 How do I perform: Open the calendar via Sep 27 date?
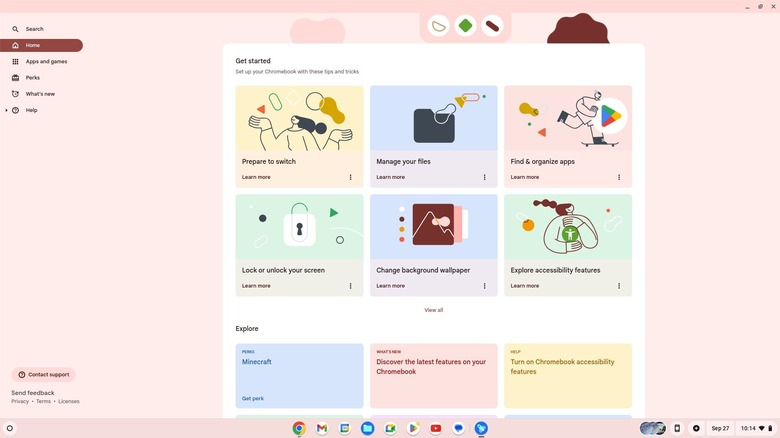[x=720, y=428]
